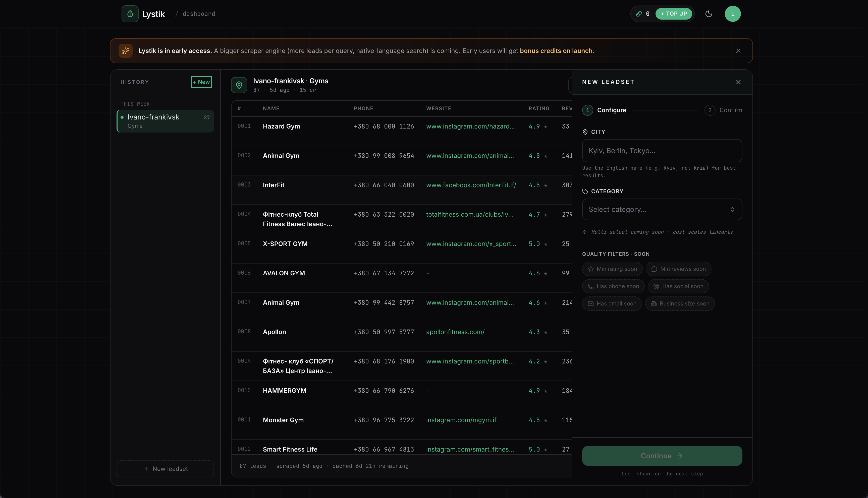Image resolution: width=868 pixels, height=498 pixels.
Task: Click row number 0003
Action: click(244, 185)
